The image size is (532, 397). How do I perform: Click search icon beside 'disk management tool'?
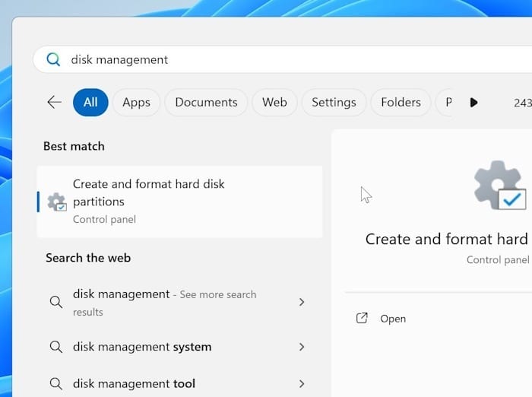[55, 384]
